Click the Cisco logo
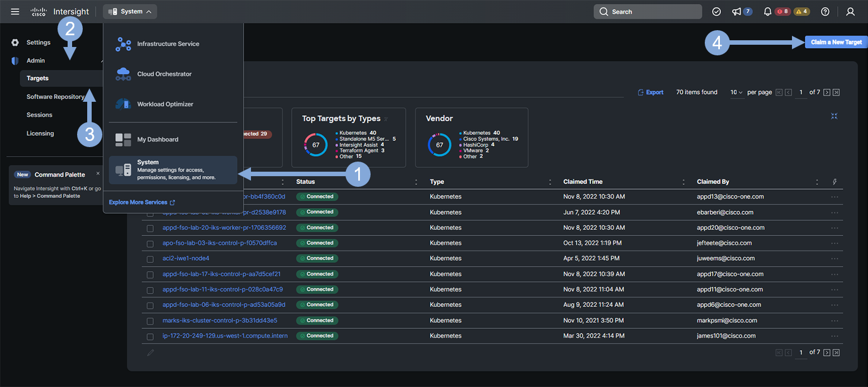 (39, 12)
